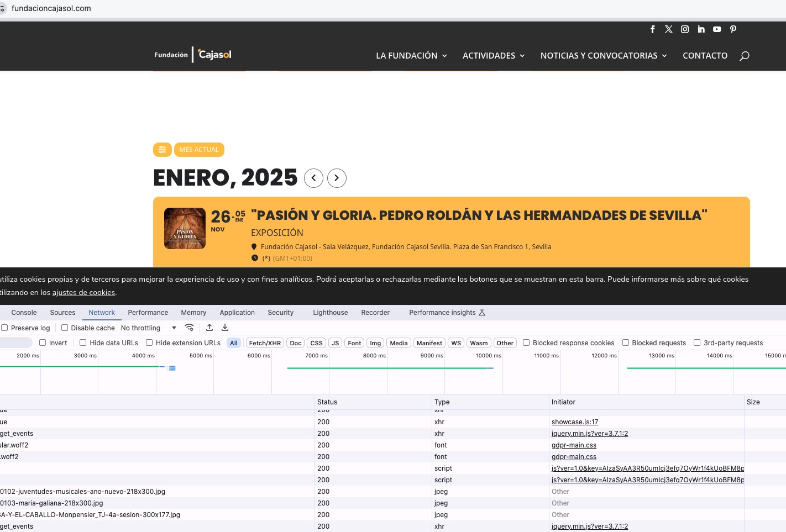Open the Instagram social link

click(685, 29)
